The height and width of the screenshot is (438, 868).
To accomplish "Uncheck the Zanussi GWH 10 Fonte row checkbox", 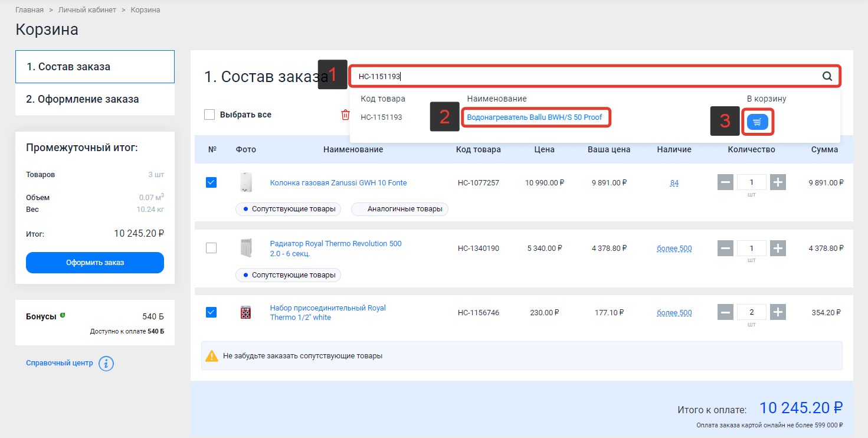I will click(211, 182).
